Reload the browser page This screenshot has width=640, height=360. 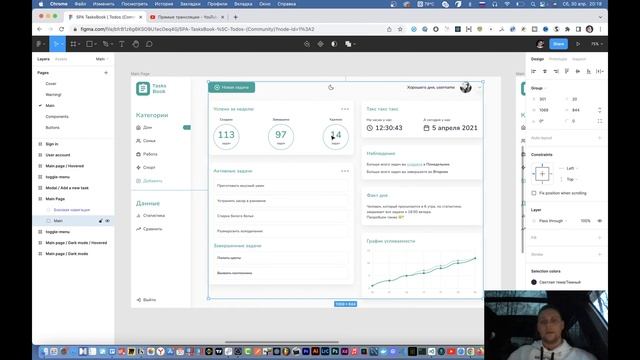click(61, 29)
